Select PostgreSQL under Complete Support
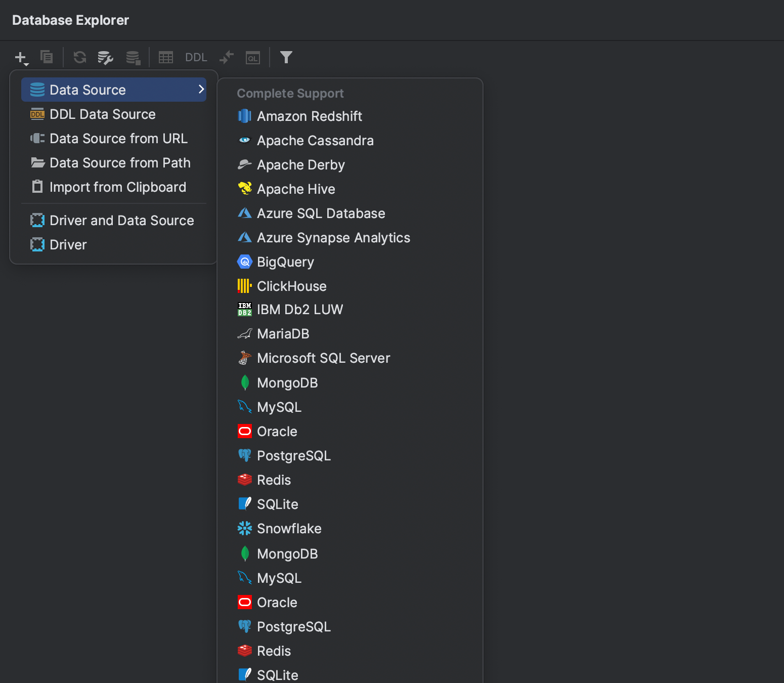 tap(294, 455)
